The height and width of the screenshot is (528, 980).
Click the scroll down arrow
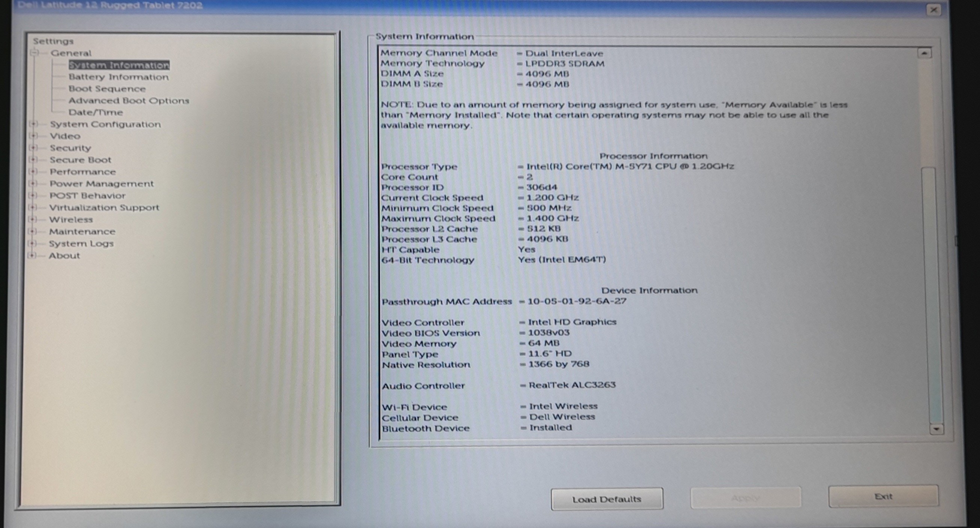pos(936,429)
